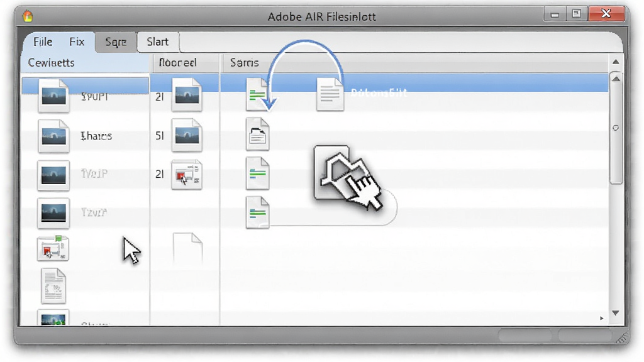Click the blank page icon in middle column
This screenshot has width=644, height=362.
187,248
